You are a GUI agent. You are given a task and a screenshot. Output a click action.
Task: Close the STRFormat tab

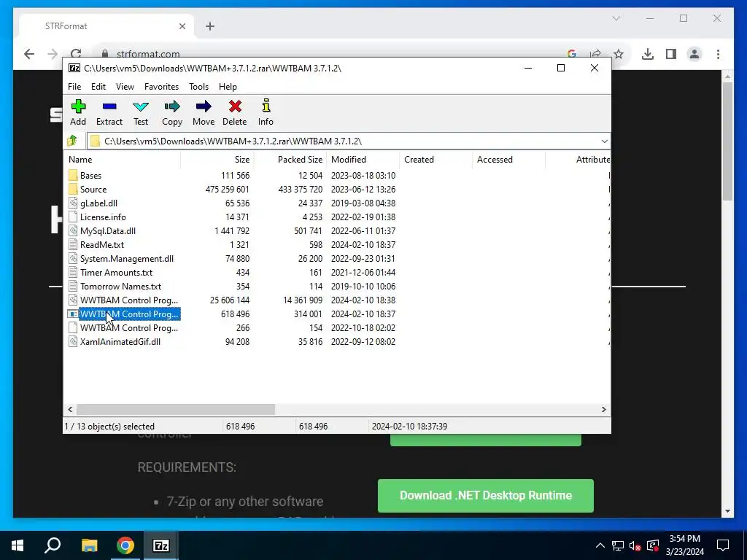pos(182,26)
